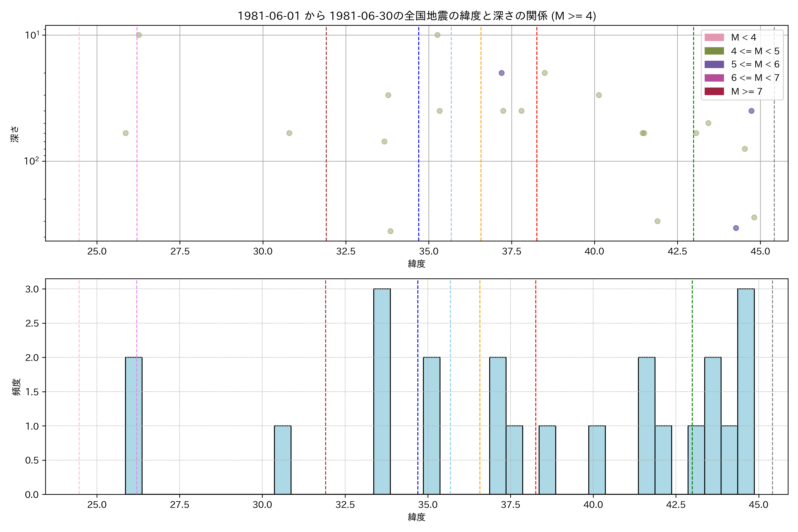Click the magenta 6 <= M < 7 legend swatch

coord(714,78)
